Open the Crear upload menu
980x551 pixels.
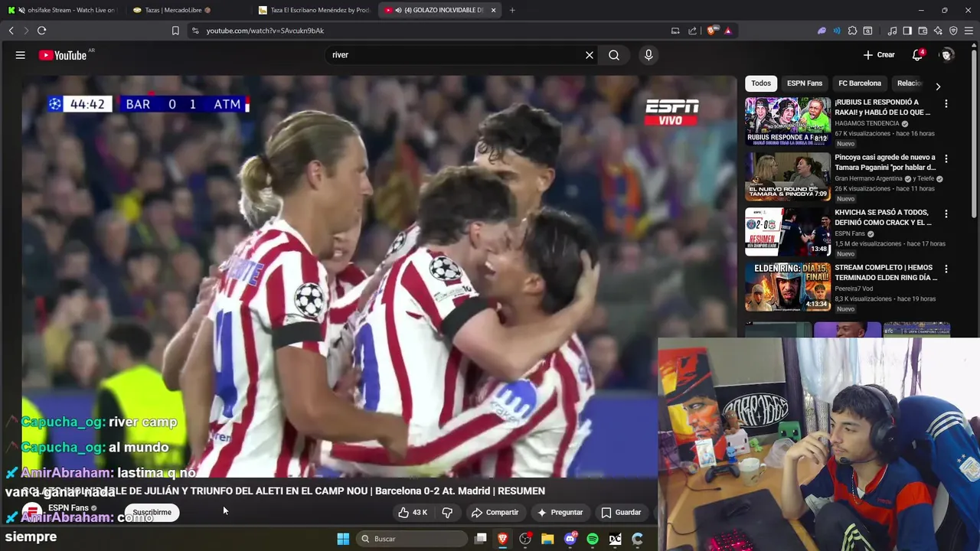(x=879, y=55)
